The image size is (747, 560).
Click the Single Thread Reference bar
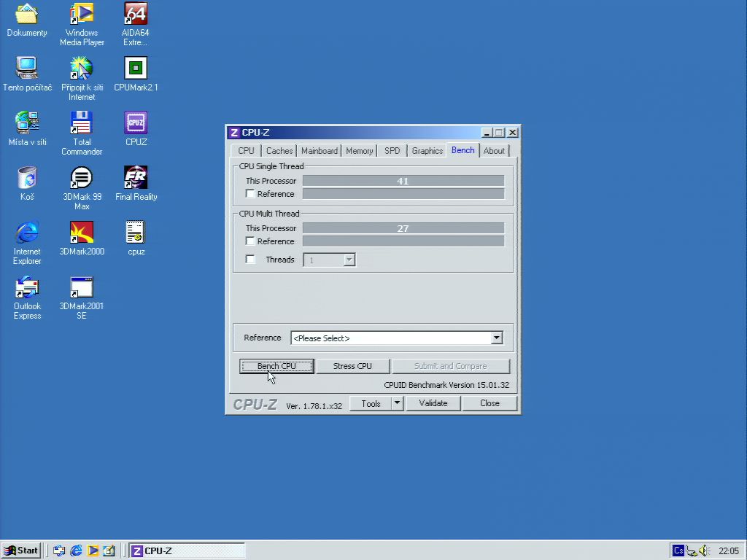pyautogui.click(x=403, y=194)
